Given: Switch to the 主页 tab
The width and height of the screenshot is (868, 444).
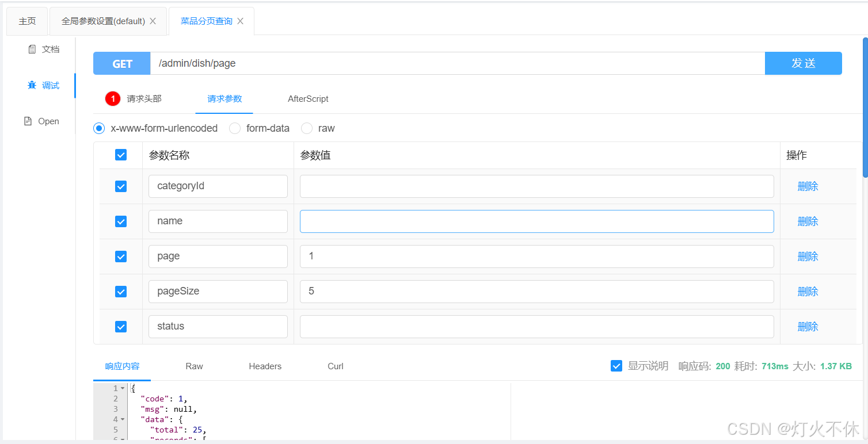Looking at the screenshot, I should click(27, 21).
